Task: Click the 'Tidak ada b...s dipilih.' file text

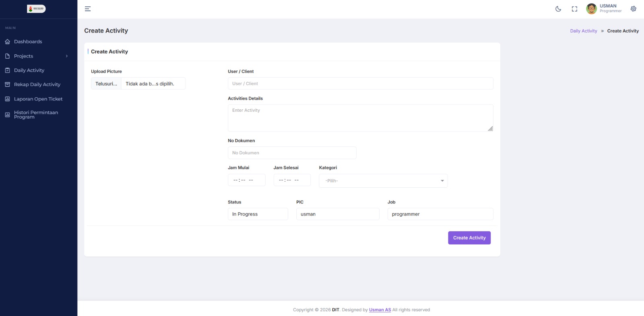Action: coord(150,84)
